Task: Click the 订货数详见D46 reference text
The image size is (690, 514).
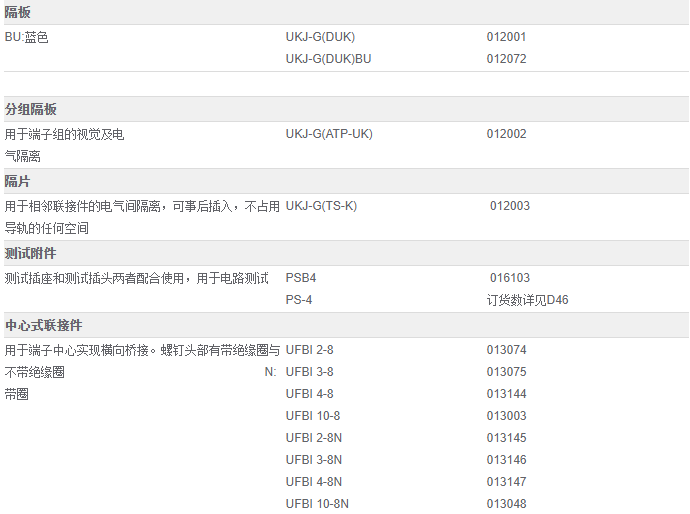Action: coord(527,300)
